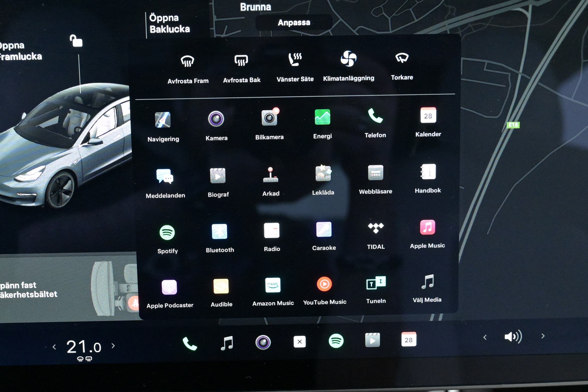Screen dimensions: 588x392
Task: Tap the X icon in dock
Action: click(299, 341)
